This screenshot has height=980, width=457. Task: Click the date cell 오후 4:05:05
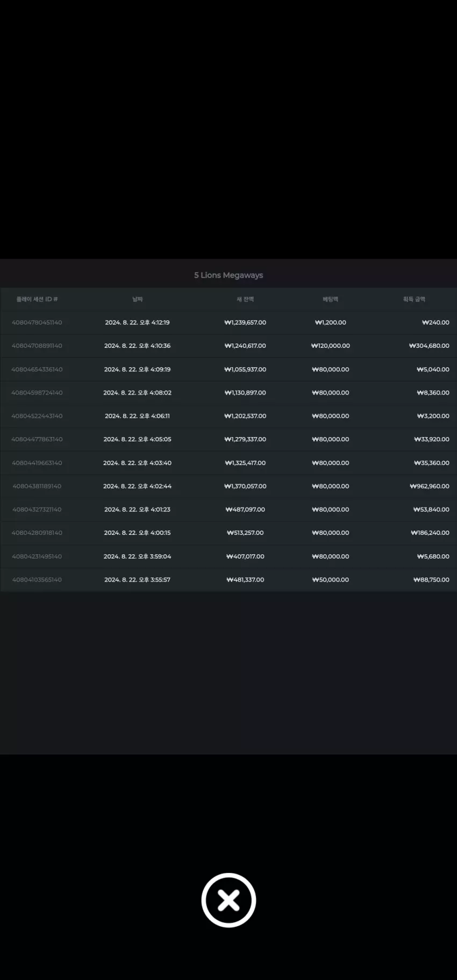[138, 439]
